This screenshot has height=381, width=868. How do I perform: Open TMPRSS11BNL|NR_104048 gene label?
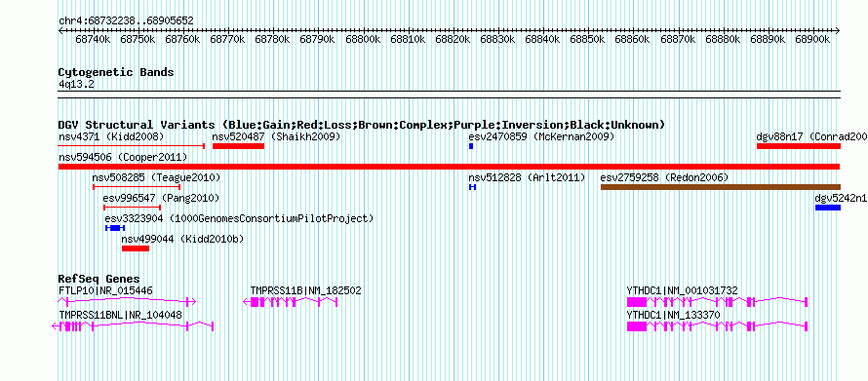120,315
